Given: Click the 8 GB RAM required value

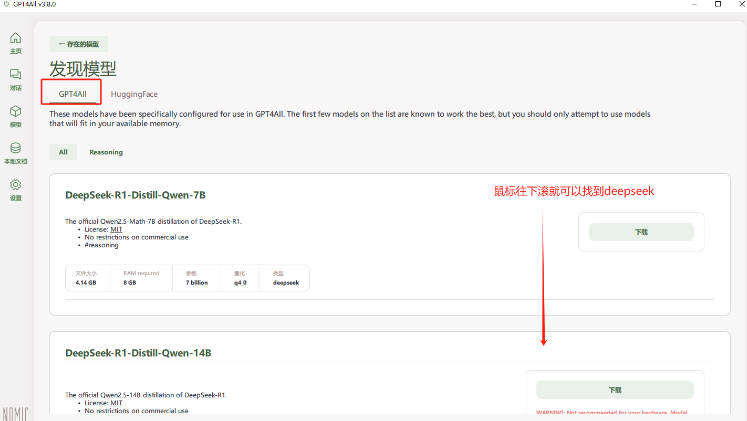Looking at the screenshot, I should tap(130, 282).
